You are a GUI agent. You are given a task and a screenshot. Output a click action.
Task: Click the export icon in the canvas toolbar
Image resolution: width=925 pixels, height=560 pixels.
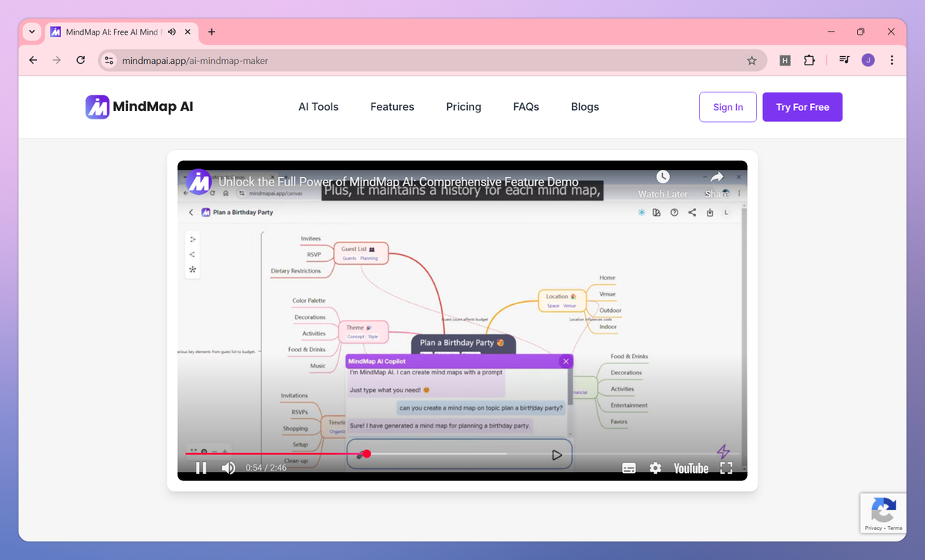point(709,213)
